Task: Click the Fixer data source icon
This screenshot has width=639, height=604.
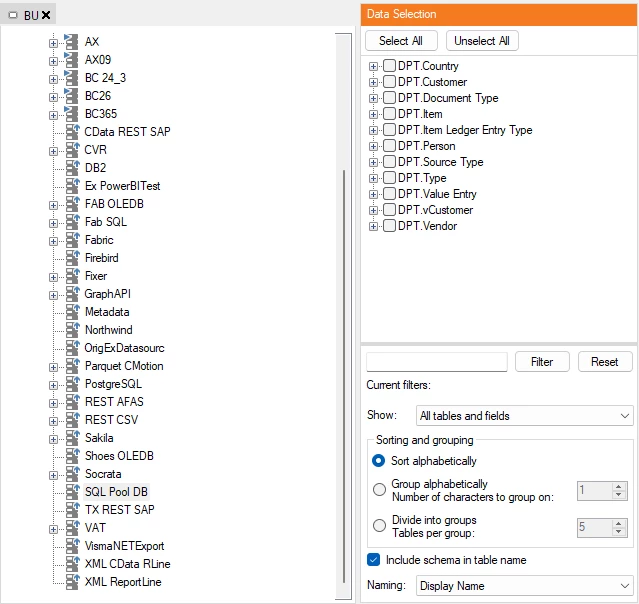Action: pos(73,276)
